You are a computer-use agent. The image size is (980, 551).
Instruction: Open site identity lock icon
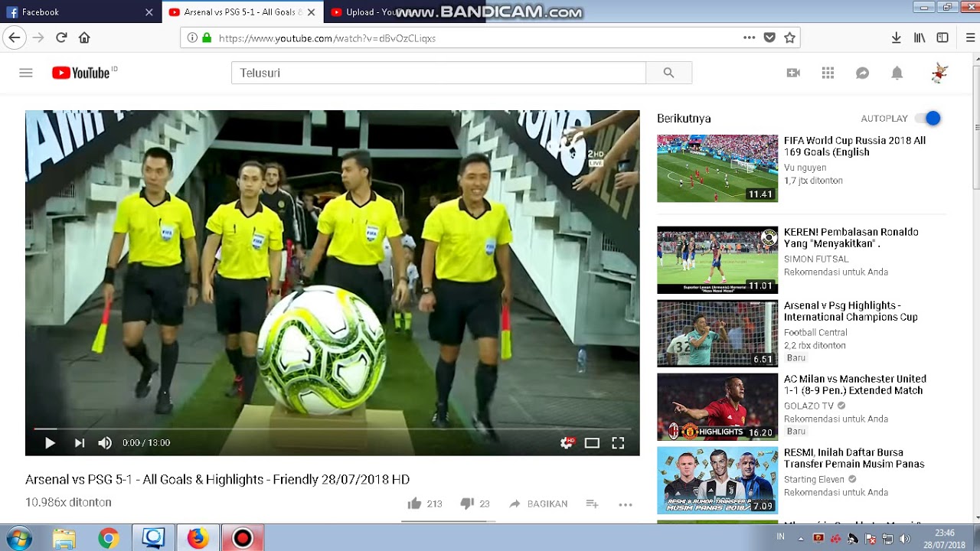pyautogui.click(x=207, y=37)
